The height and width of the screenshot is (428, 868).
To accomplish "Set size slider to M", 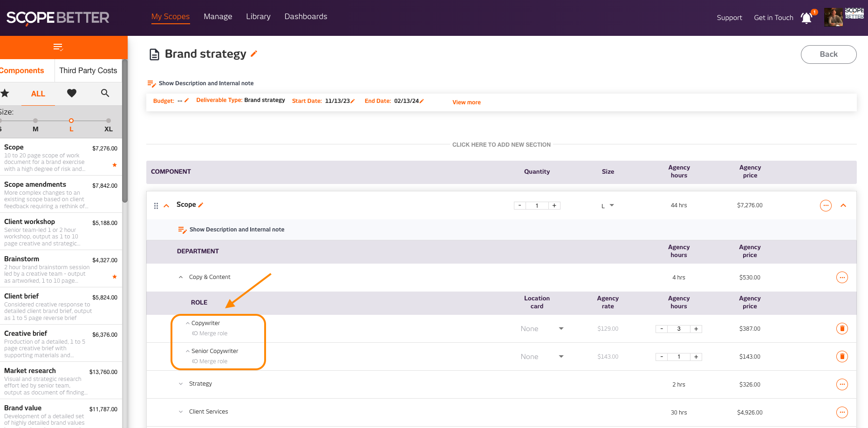I will click(35, 121).
